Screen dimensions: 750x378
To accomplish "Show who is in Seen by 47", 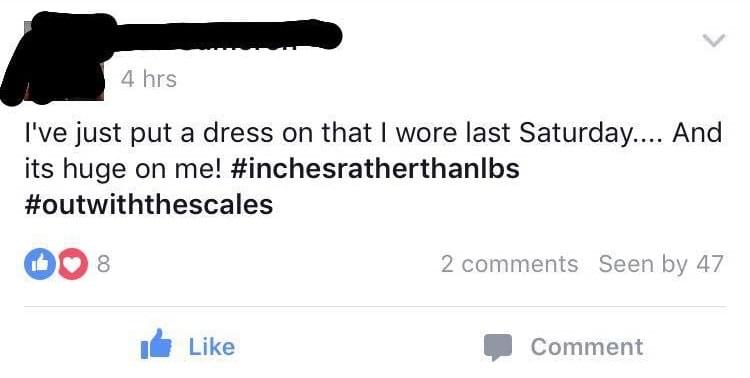I will [661, 264].
